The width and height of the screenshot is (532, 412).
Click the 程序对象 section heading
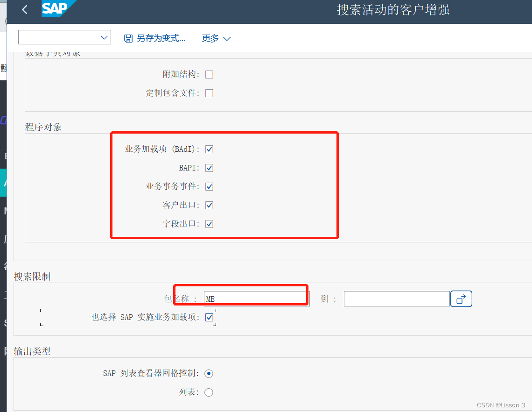click(43, 127)
